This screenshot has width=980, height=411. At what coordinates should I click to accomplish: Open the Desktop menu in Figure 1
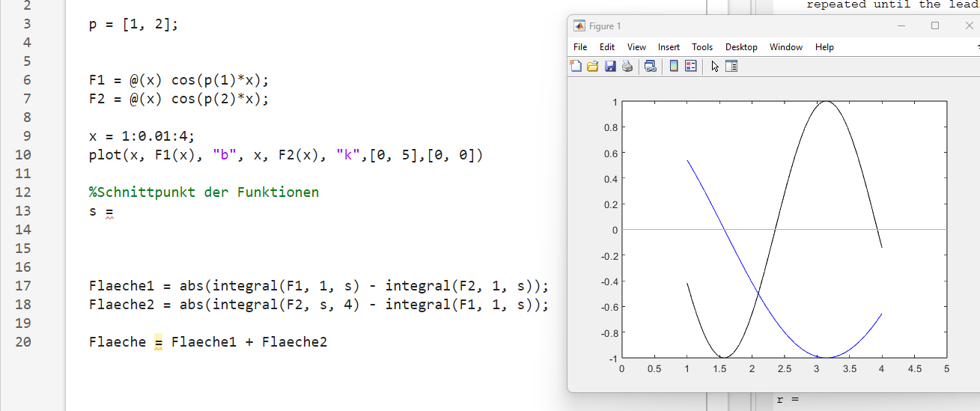pyautogui.click(x=741, y=46)
